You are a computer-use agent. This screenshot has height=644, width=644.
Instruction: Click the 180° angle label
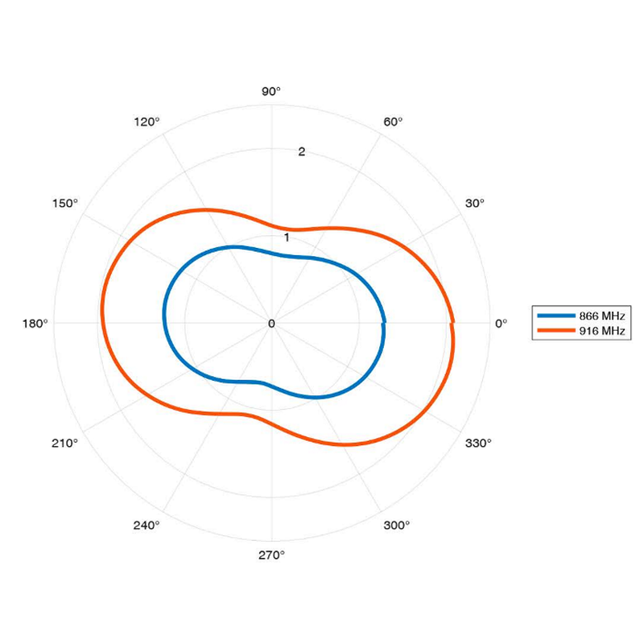click(35, 324)
